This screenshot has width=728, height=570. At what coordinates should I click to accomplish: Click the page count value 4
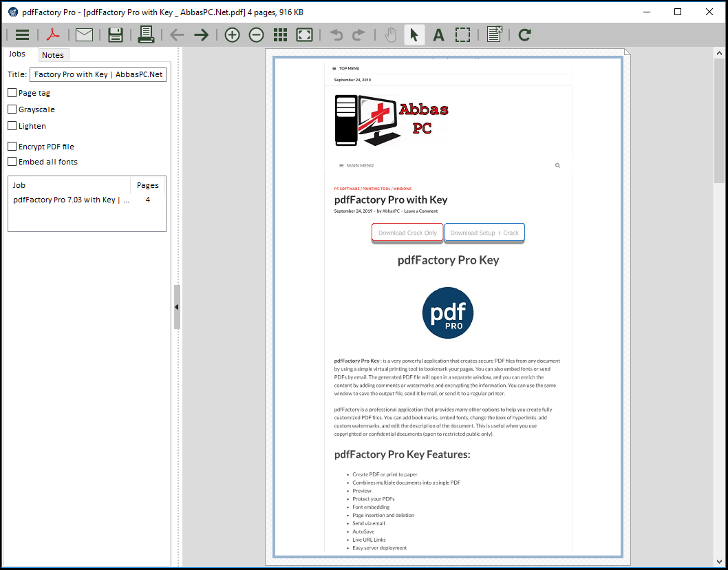coord(148,200)
